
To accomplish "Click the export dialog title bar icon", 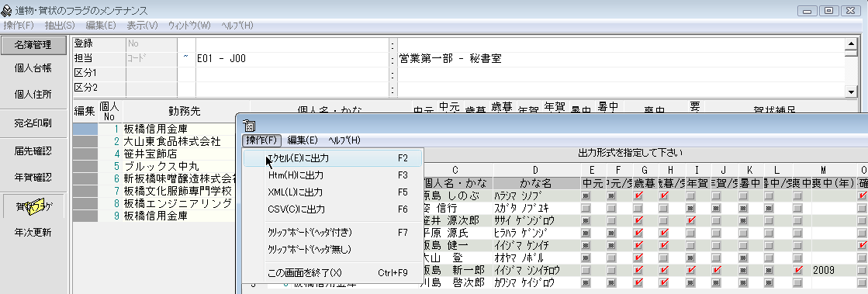I will (x=249, y=125).
